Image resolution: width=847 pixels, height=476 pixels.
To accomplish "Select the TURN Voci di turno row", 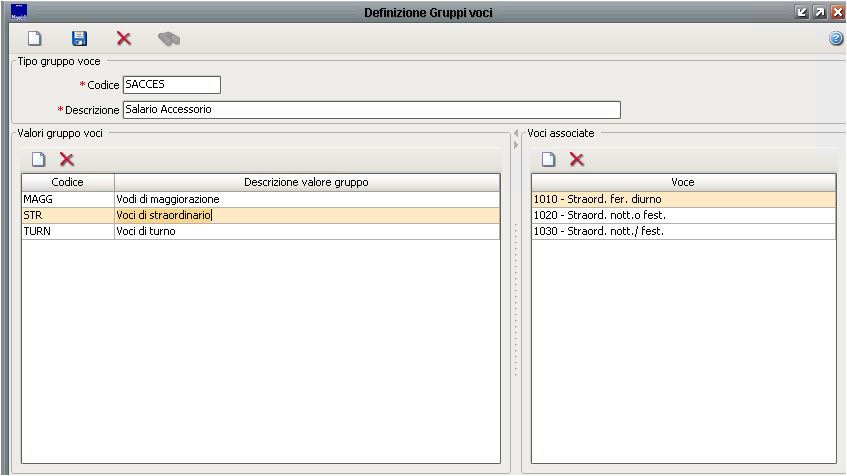I will coord(260,231).
